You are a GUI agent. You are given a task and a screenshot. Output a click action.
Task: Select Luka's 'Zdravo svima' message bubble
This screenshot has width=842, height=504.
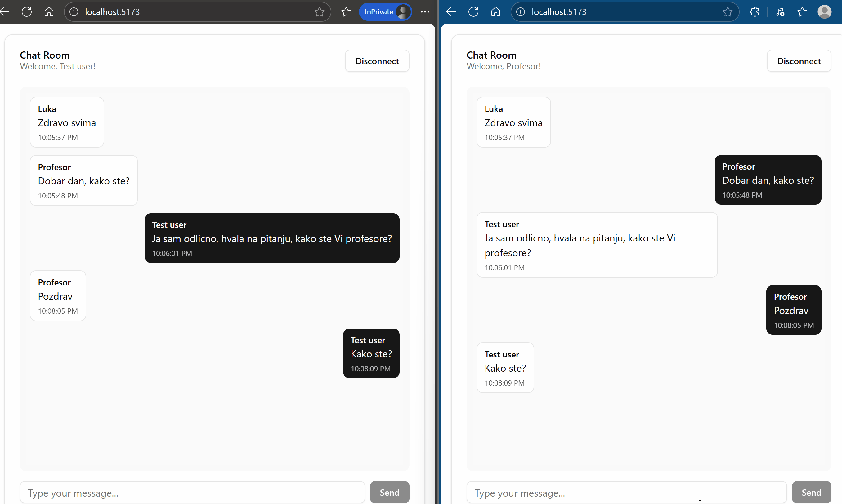[x=67, y=122]
